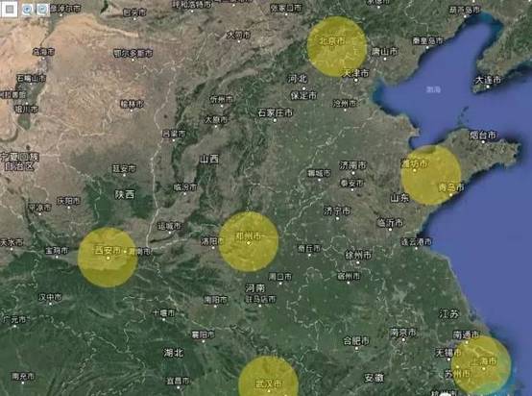Select the yellow circle near 潍坊市
Image resolution: width=532 pixels, height=396 pixels.
pos(431,175)
